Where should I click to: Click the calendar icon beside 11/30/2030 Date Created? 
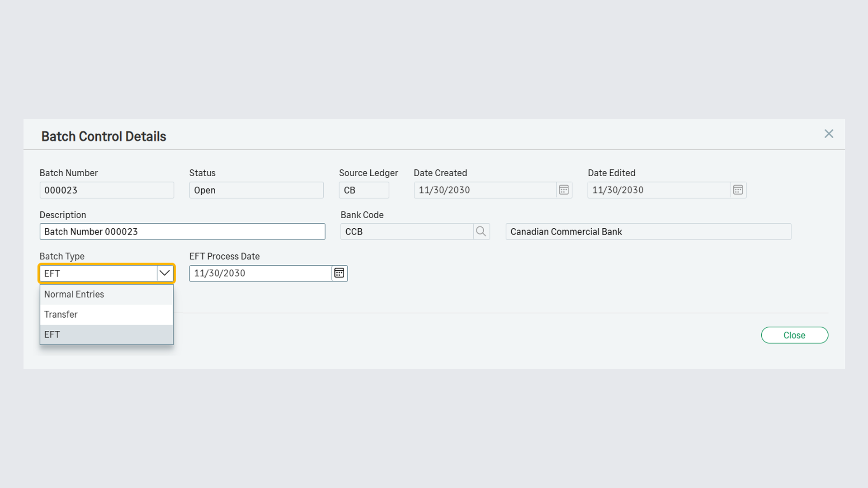563,190
